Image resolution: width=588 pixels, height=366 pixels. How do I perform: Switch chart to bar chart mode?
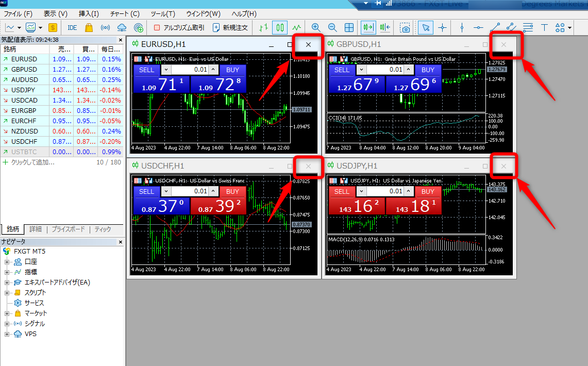(x=264, y=28)
